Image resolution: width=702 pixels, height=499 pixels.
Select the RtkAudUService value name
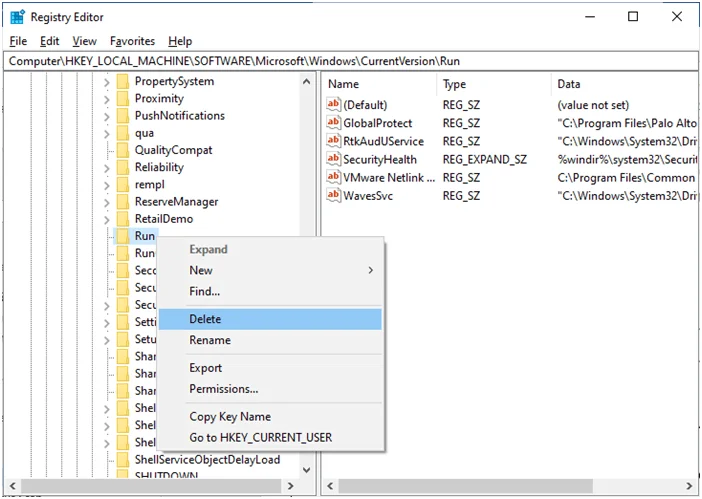point(384,141)
